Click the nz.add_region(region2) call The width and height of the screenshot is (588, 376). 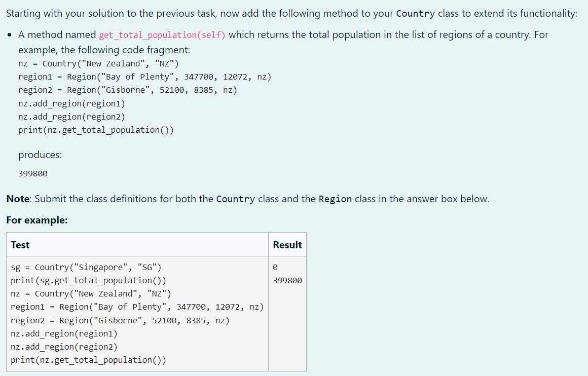pyautogui.click(x=71, y=116)
